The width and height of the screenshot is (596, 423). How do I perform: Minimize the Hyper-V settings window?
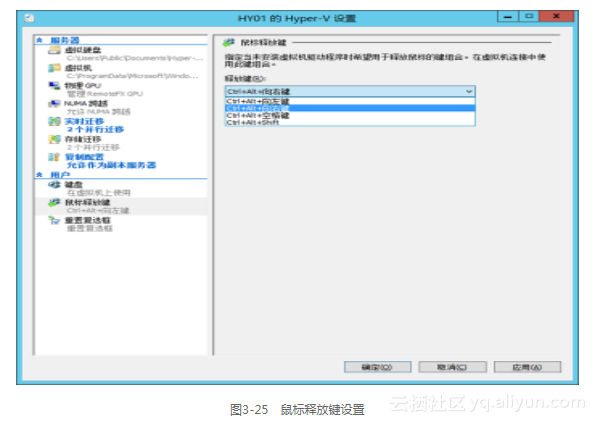pyautogui.click(x=508, y=17)
